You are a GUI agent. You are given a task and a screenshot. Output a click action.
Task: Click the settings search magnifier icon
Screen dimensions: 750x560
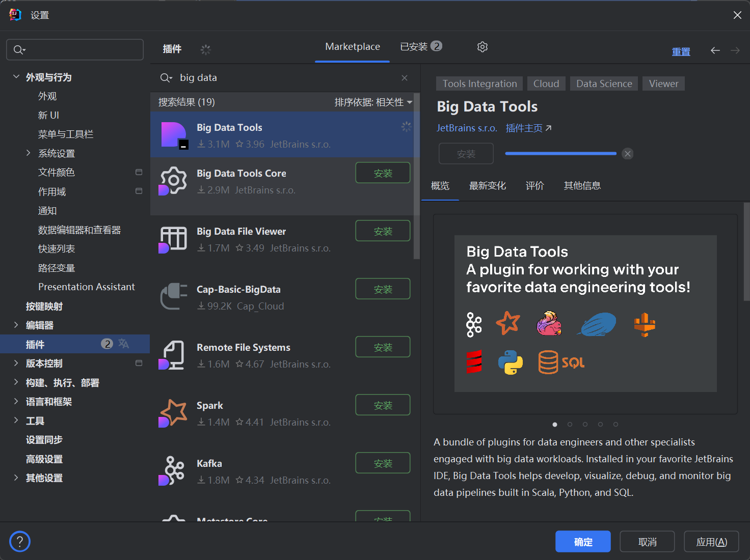point(19,50)
